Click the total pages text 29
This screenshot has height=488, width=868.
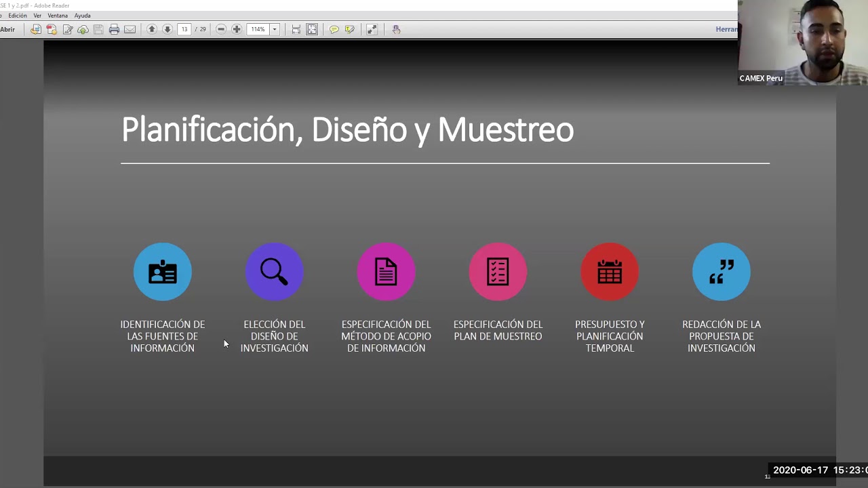pos(203,29)
